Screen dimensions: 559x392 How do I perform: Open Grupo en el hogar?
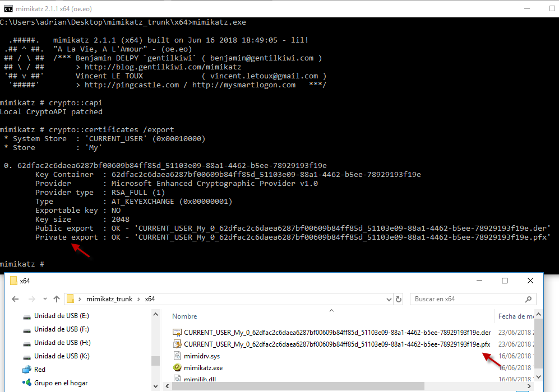coord(61,383)
